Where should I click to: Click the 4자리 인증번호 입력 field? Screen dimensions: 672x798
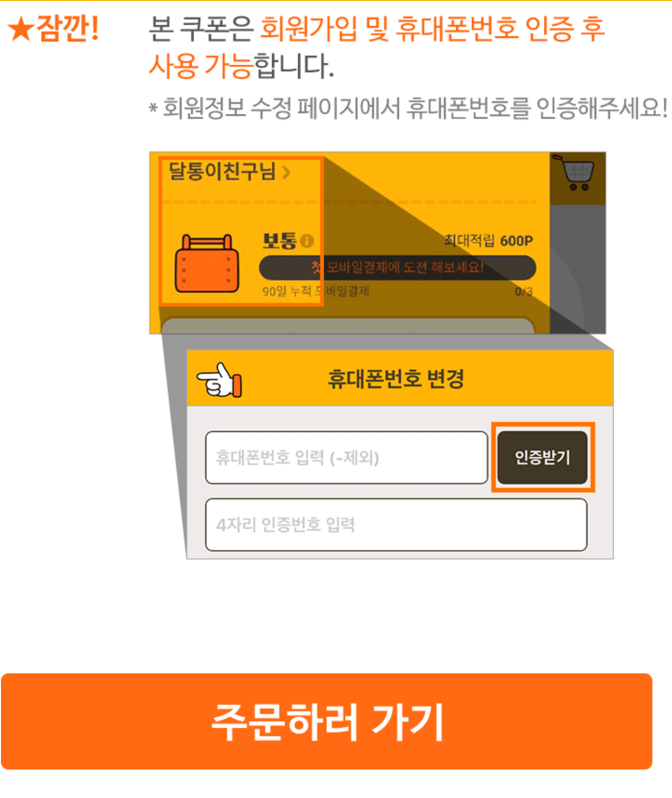point(396,525)
